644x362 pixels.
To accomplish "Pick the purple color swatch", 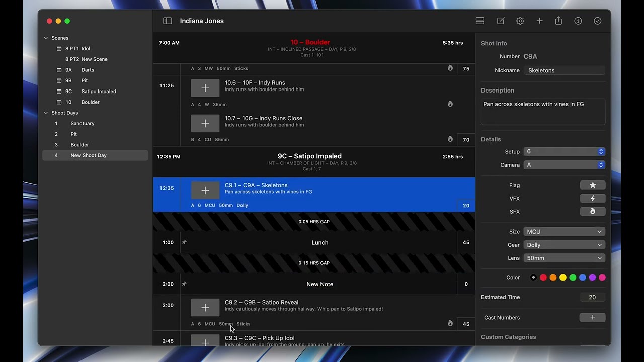I will click(592, 277).
